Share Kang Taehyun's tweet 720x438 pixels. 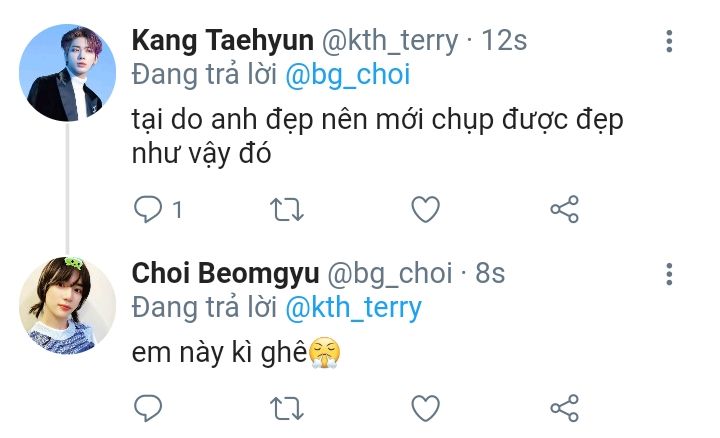point(565,210)
